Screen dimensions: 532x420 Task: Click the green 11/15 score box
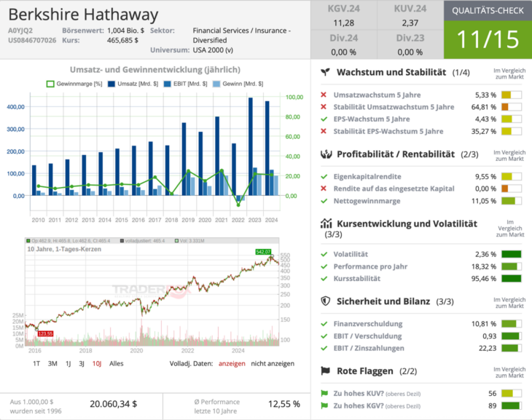click(x=488, y=39)
